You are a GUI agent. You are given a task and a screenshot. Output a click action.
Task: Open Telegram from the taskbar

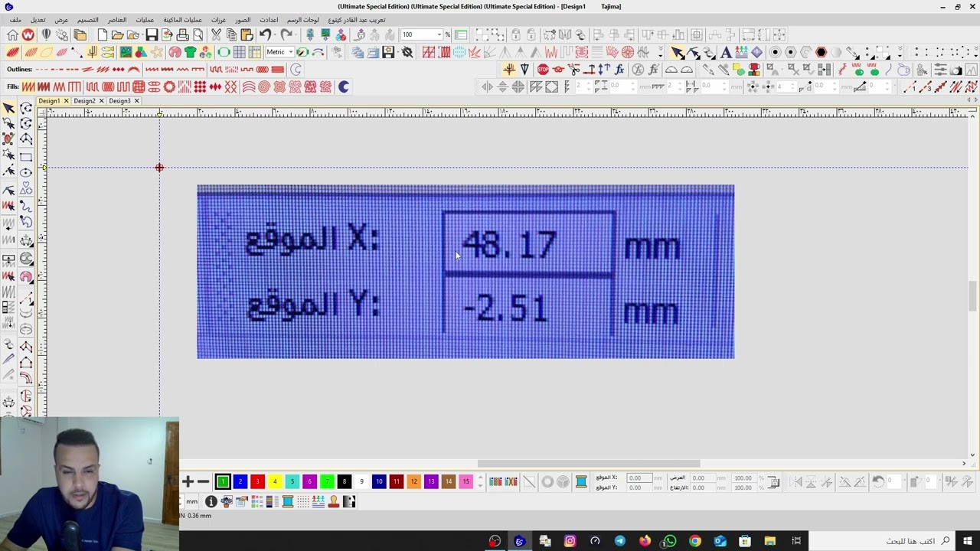620,541
